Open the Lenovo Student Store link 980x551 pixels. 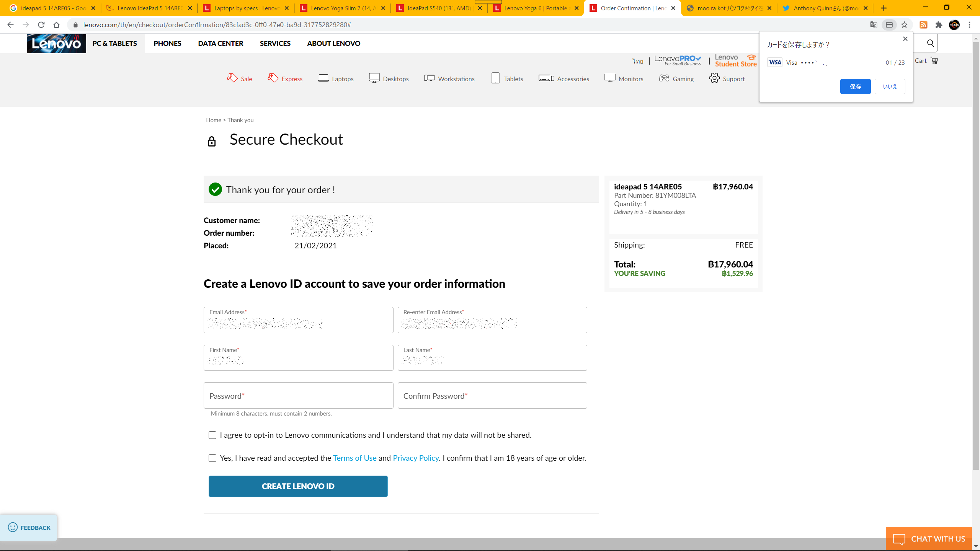coord(735,60)
